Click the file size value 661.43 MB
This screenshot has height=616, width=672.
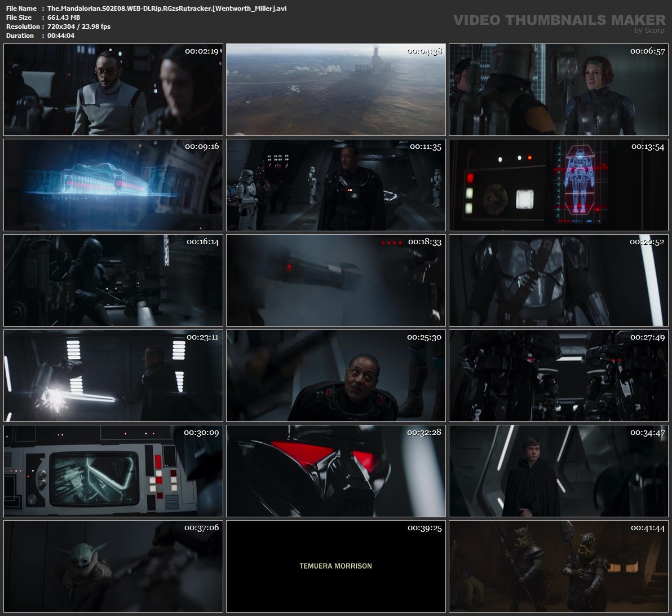tap(64, 17)
